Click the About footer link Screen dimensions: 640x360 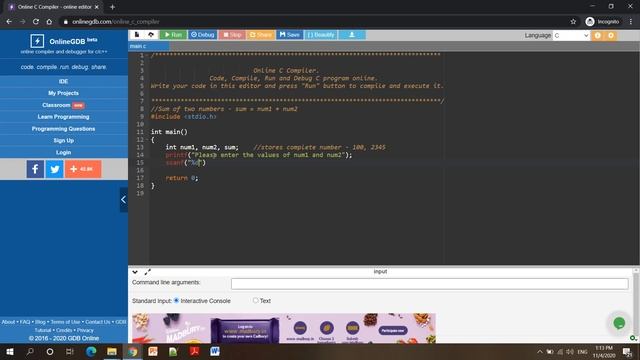(8, 322)
